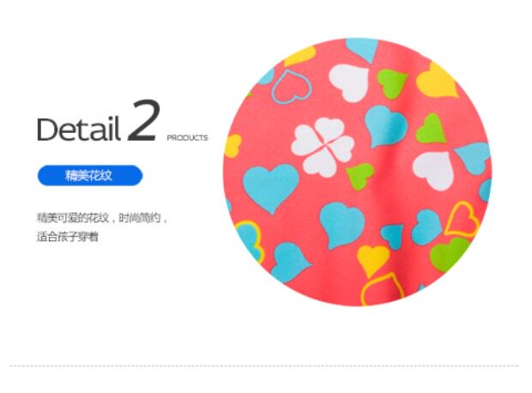Click the small green heart below the clover

click(360, 175)
